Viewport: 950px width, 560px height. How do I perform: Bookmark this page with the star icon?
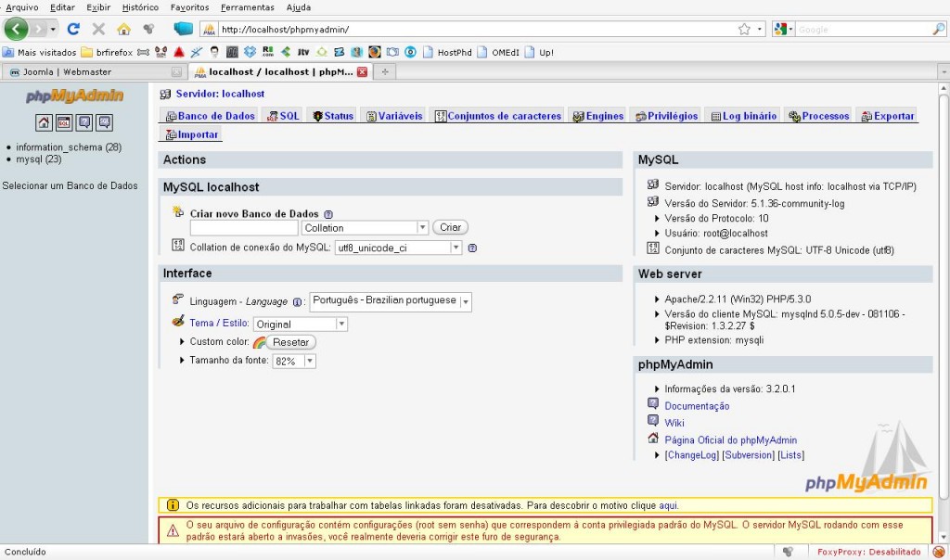[x=744, y=29]
